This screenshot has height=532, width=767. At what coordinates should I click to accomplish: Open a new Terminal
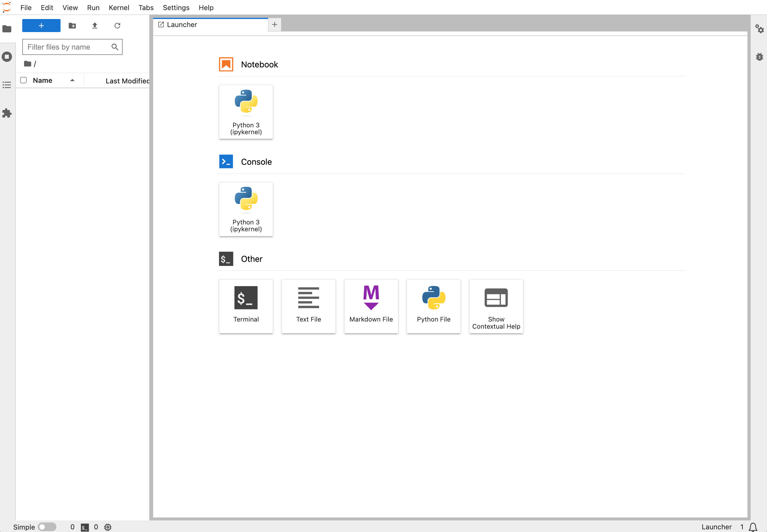pos(246,306)
